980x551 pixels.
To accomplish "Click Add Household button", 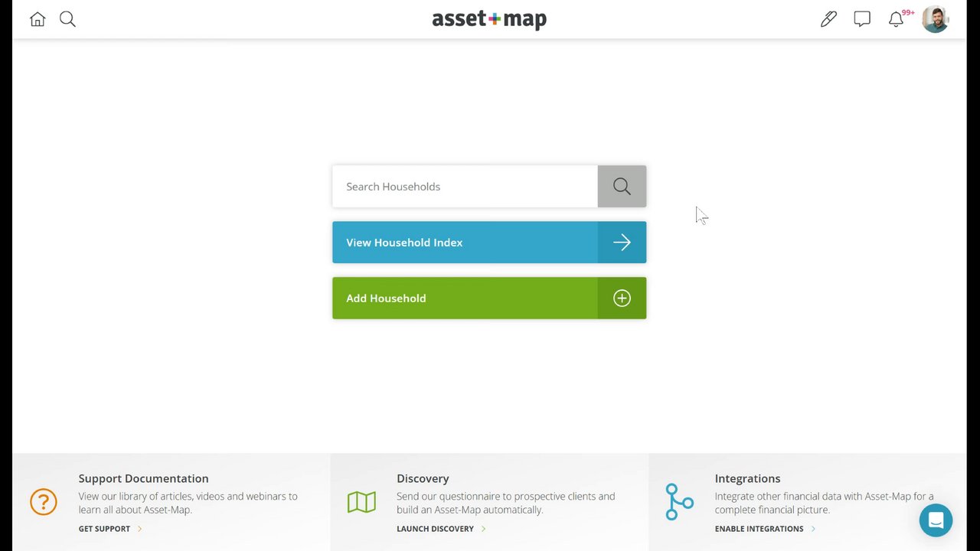I will point(489,298).
